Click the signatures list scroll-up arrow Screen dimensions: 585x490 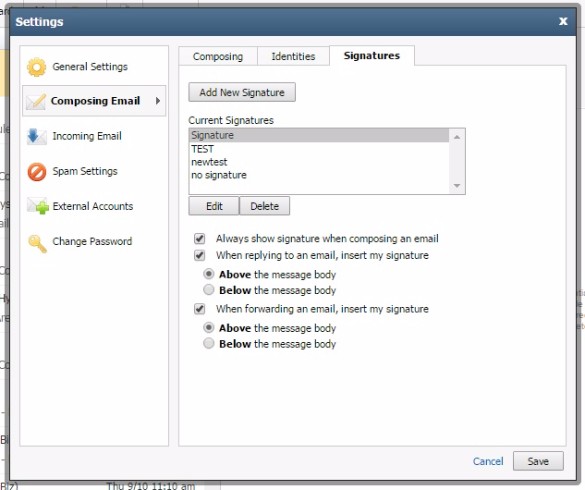(x=457, y=137)
